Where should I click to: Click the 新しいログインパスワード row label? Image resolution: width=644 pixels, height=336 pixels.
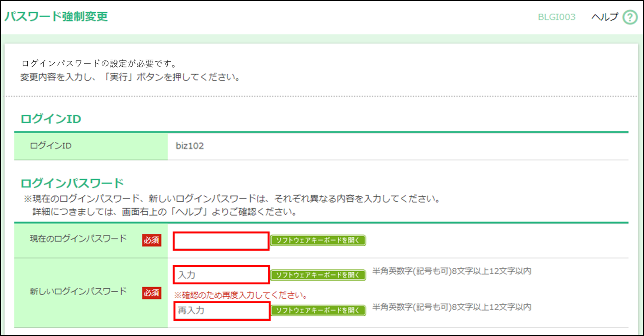(x=78, y=291)
